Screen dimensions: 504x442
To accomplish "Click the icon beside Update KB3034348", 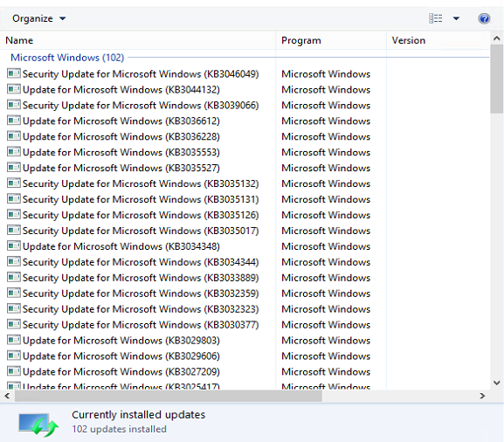I will 14,246.
